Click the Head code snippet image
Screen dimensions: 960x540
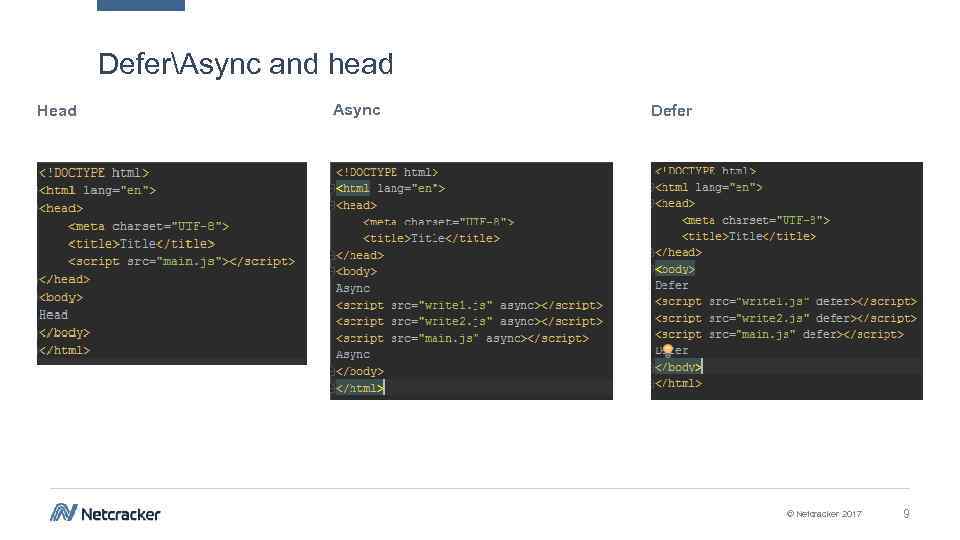171,263
